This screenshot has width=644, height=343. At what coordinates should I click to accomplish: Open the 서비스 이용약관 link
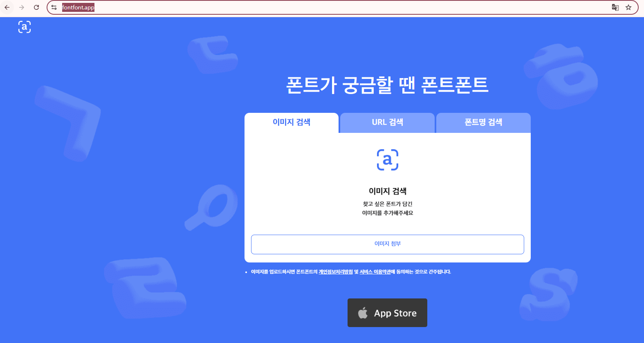[x=375, y=272]
